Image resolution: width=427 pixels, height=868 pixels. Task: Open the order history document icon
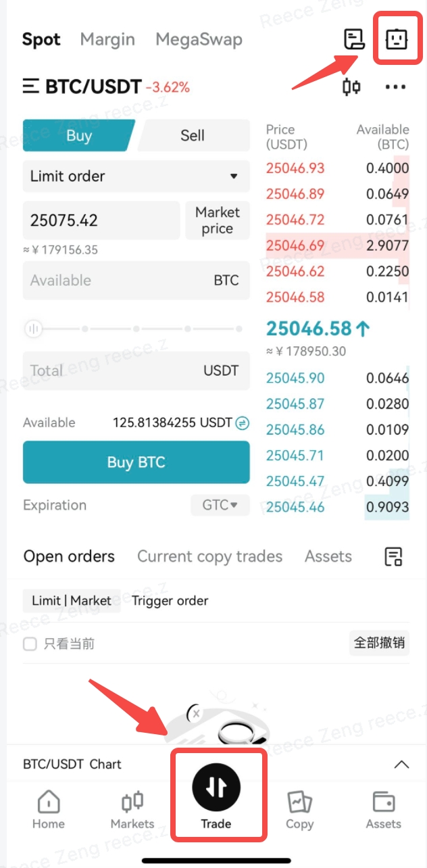[354, 39]
